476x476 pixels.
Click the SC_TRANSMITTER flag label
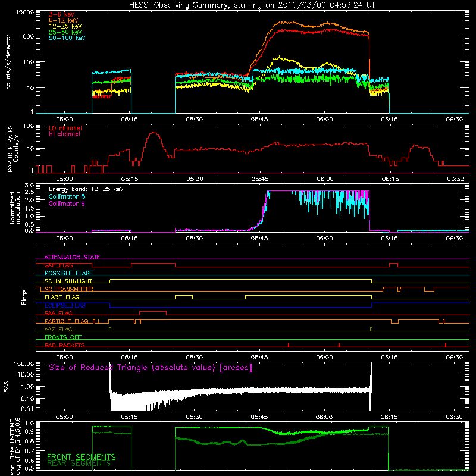click(x=69, y=289)
